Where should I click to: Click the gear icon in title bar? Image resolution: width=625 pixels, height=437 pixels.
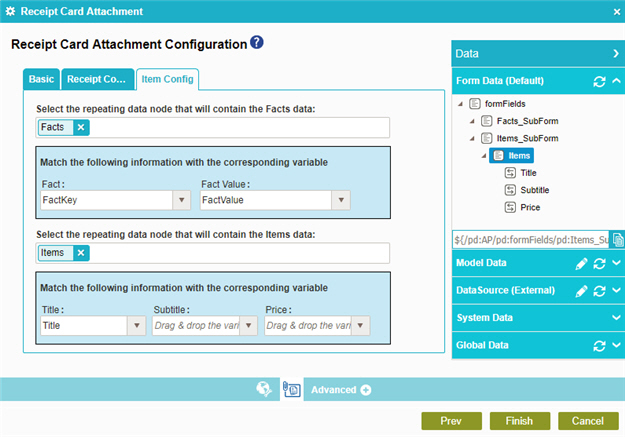(10, 11)
